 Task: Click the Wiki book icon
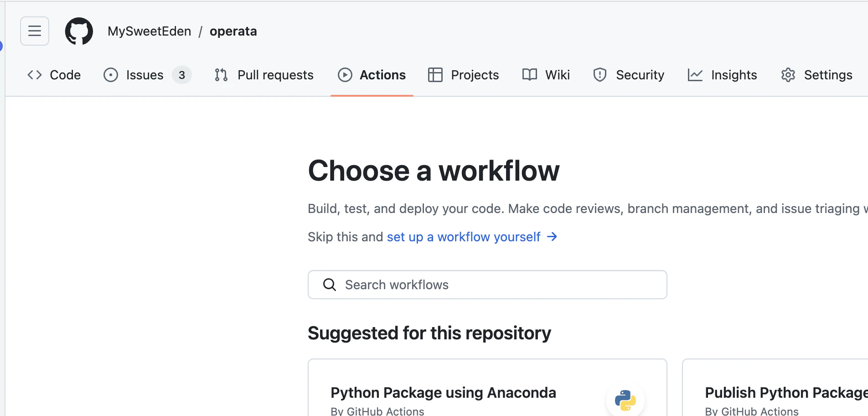[x=530, y=75]
